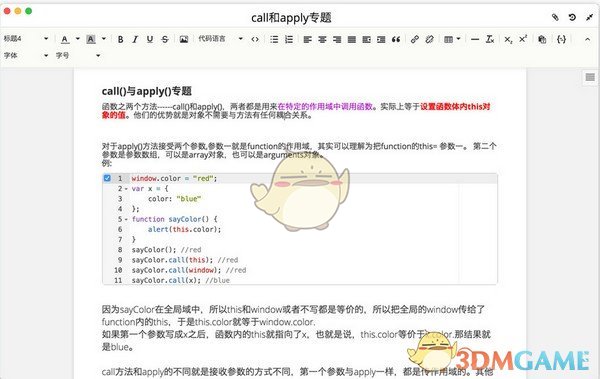Center align the text
This screenshot has height=379, width=600.
[322, 39]
